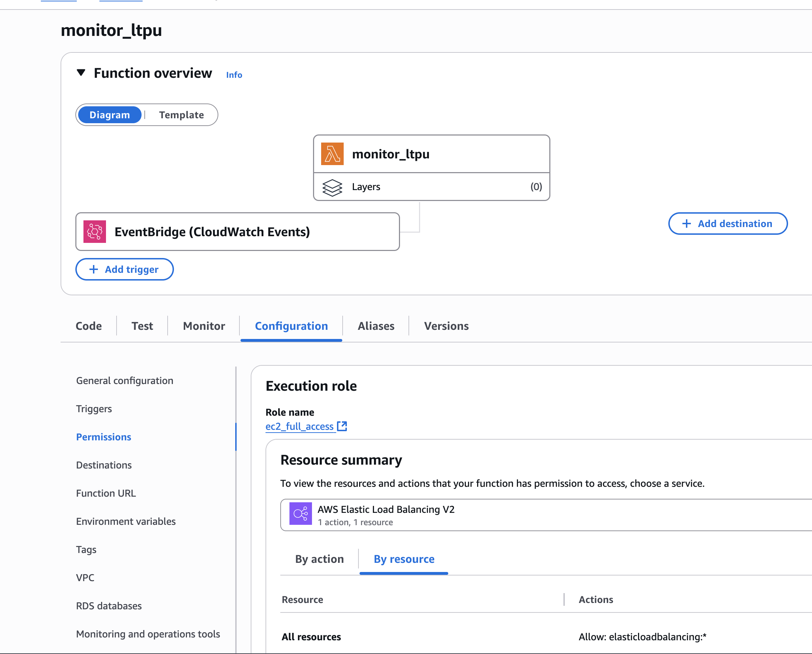The height and width of the screenshot is (654, 812).
Task: Open the Destinations configuration section
Action: (x=104, y=465)
